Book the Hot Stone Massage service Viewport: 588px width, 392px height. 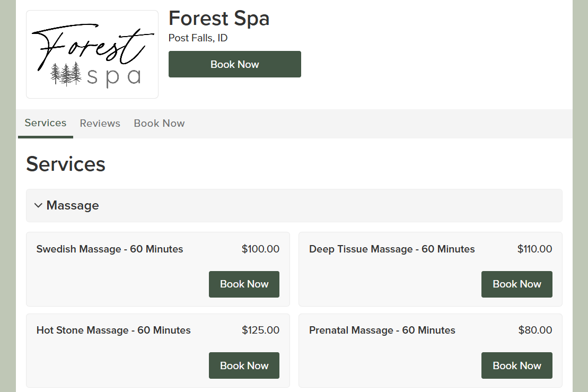tap(244, 365)
